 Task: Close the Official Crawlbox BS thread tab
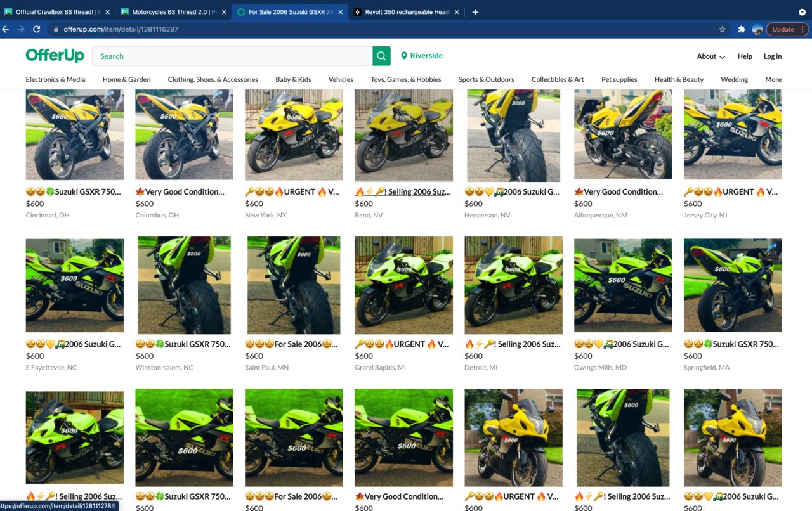108,12
